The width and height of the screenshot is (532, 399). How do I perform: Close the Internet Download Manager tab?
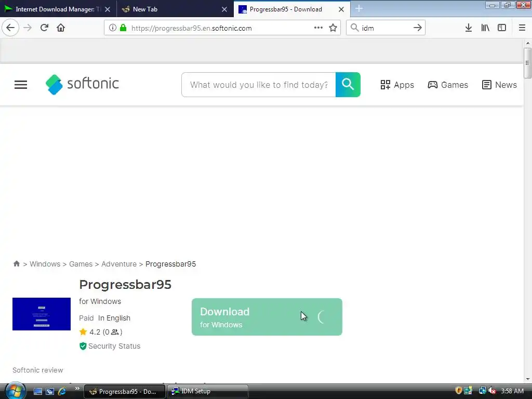108,9
